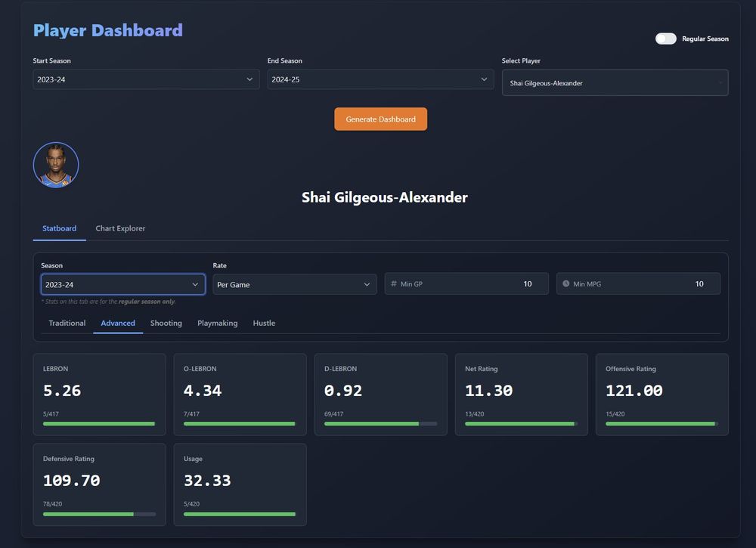Click the Usage value 32.33
Screen dimensions: 756x548
click(x=207, y=481)
